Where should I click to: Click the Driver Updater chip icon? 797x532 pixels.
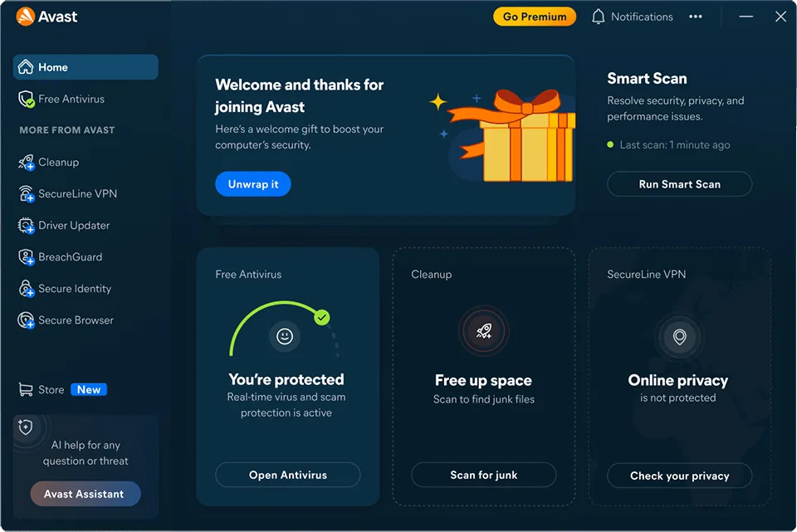tap(26, 226)
